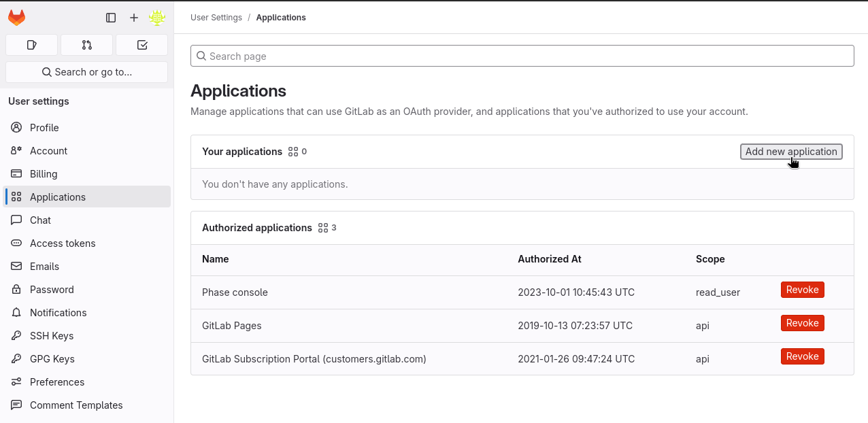This screenshot has height=423, width=868.
Task: Click the Billing credit card icon
Action: pyautogui.click(x=16, y=174)
